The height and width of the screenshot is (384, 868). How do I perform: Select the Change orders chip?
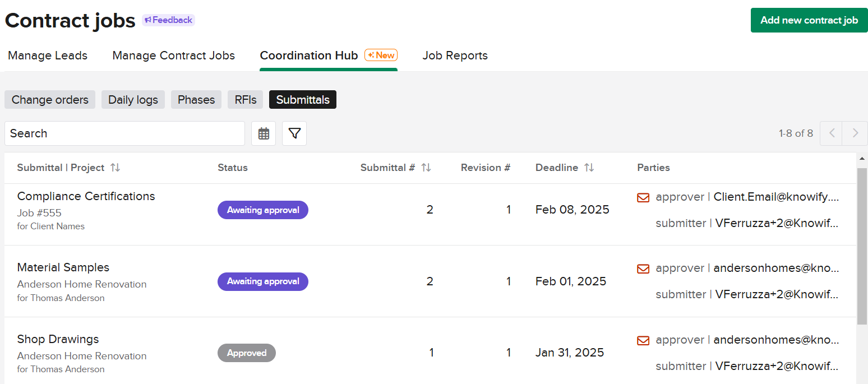50,100
